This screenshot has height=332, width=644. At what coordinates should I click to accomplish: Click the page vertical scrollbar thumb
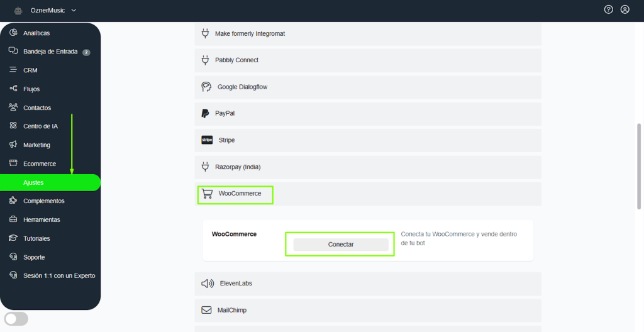coord(640,166)
